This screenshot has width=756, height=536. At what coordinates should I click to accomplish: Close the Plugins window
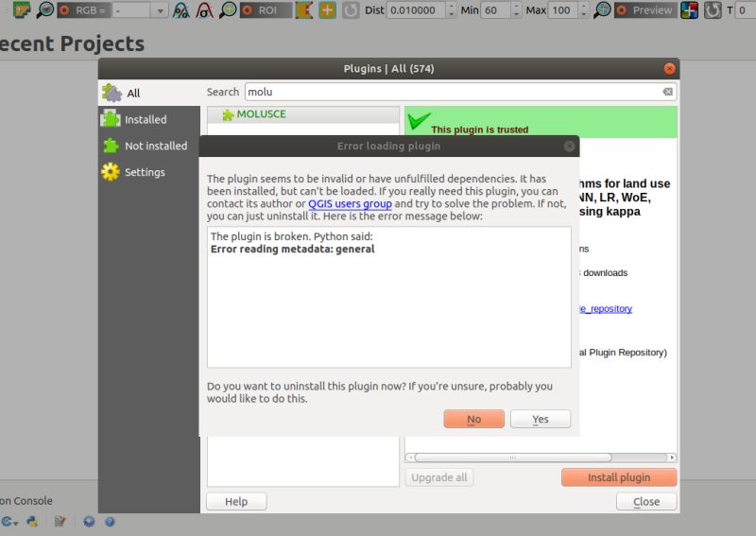click(x=669, y=68)
